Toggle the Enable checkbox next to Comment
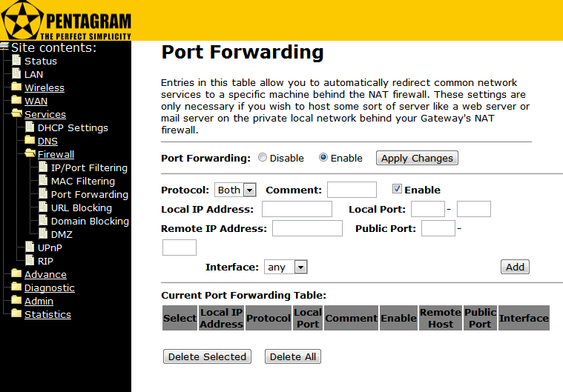This screenshot has width=563, height=392. coord(397,190)
